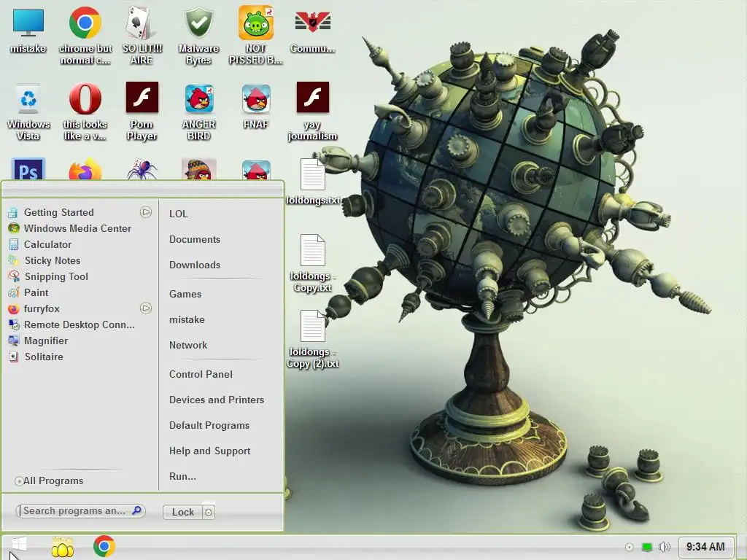Click the search magnifier icon
The width and height of the screenshot is (747, 560).
[136, 510]
